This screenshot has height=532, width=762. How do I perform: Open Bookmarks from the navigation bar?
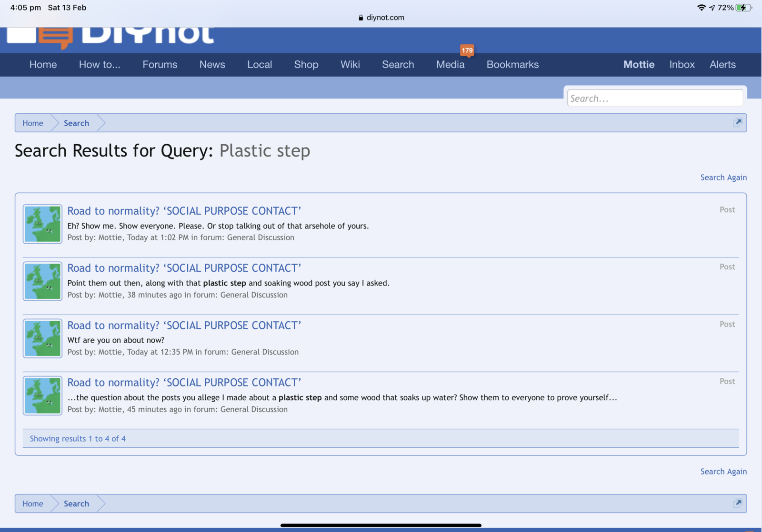512,65
